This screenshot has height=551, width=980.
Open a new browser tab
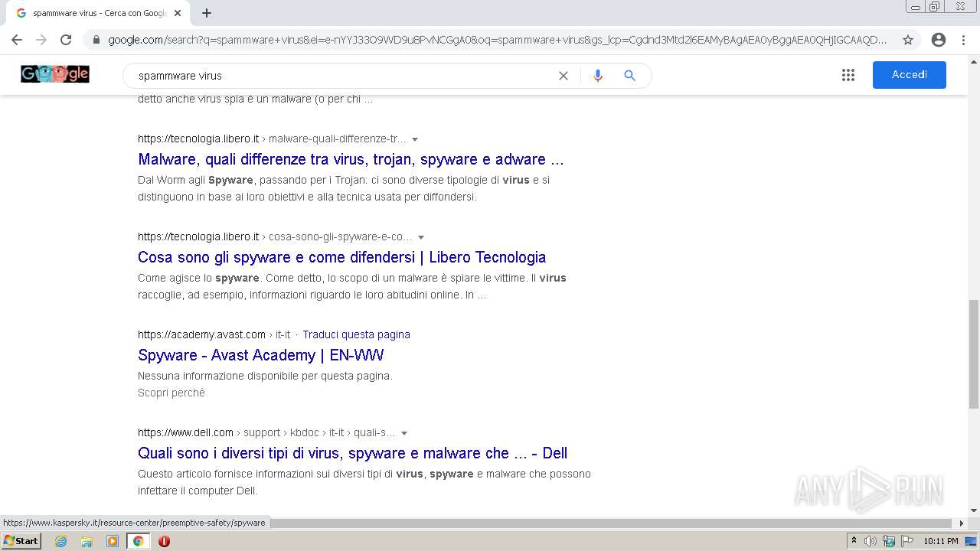point(207,13)
